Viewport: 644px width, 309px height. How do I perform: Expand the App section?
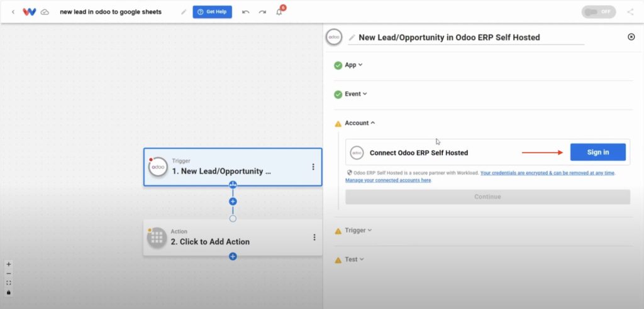coord(353,65)
